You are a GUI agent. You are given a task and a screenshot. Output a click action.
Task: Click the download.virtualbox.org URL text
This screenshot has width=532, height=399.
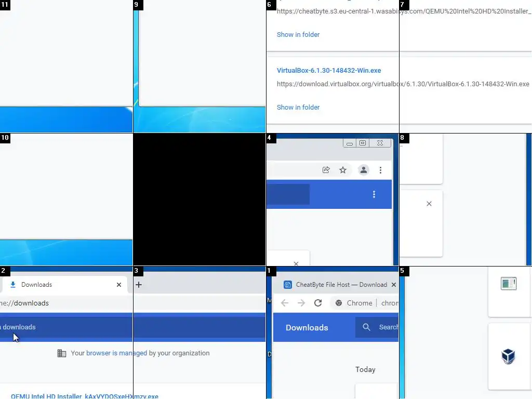pyautogui.click(x=403, y=84)
